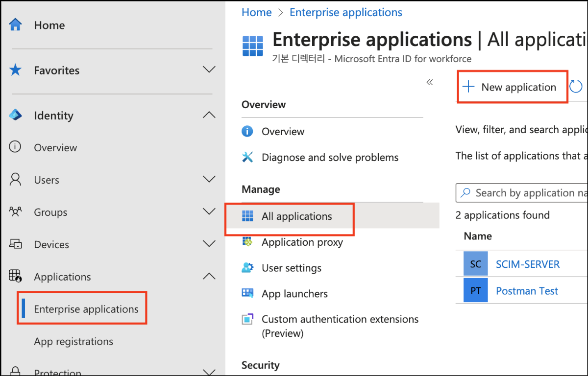Click the Application proxy icon

(248, 242)
